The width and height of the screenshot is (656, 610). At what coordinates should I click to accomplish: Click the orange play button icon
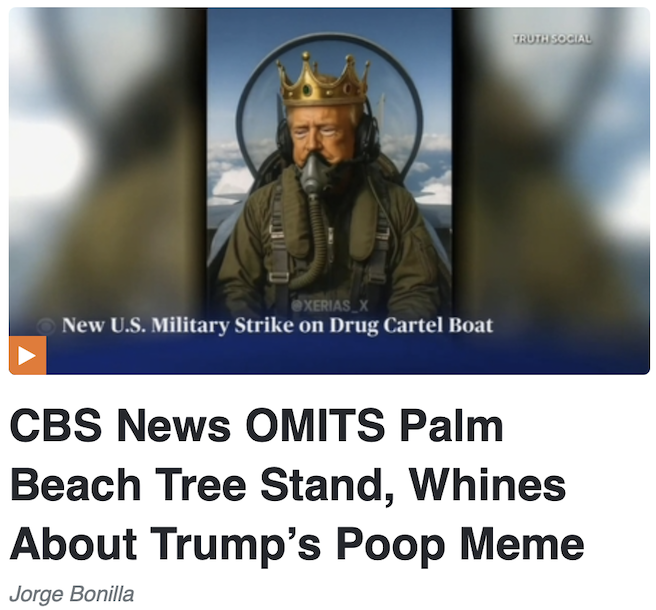pos(27,356)
